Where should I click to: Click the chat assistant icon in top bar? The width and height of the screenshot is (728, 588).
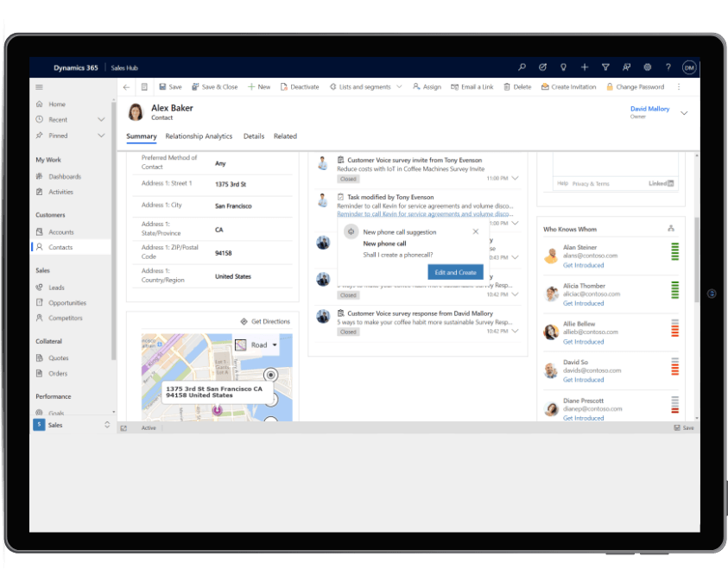pyautogui.click(x=626, y=67)
